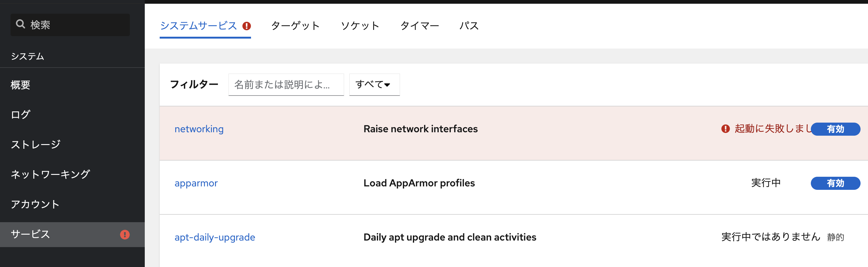Click the search magnifier icon in sidebar
The width and height of the screenshot is (868, 267).
pos(21,24)
